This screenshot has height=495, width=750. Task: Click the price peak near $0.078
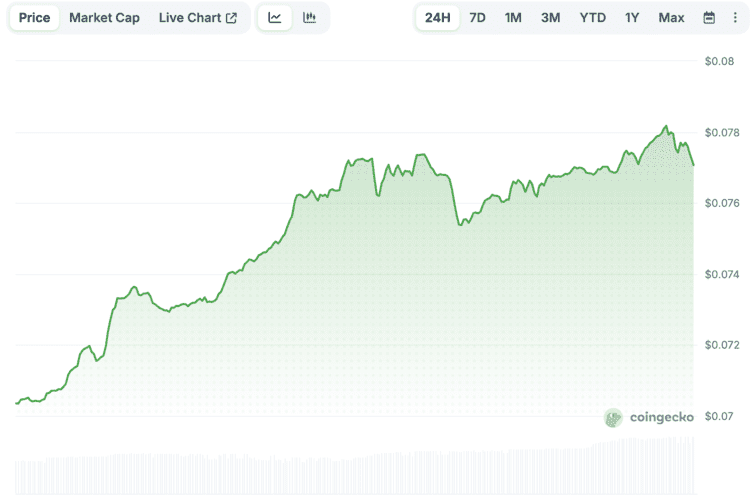point(665,127)
